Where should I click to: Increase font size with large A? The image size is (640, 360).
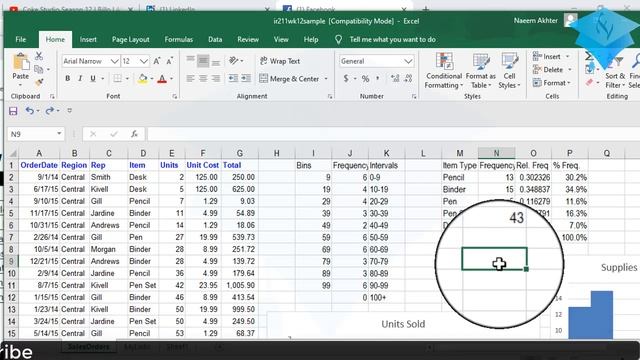[157, 61]
